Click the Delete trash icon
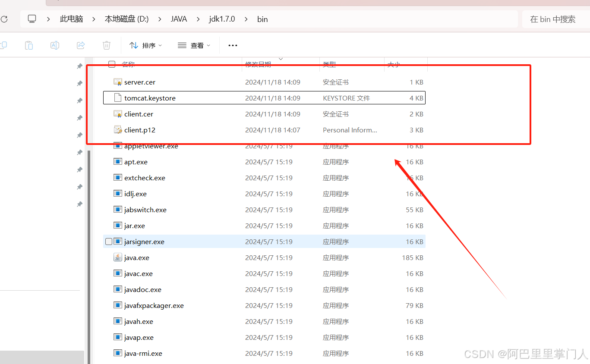 point(106,45)
